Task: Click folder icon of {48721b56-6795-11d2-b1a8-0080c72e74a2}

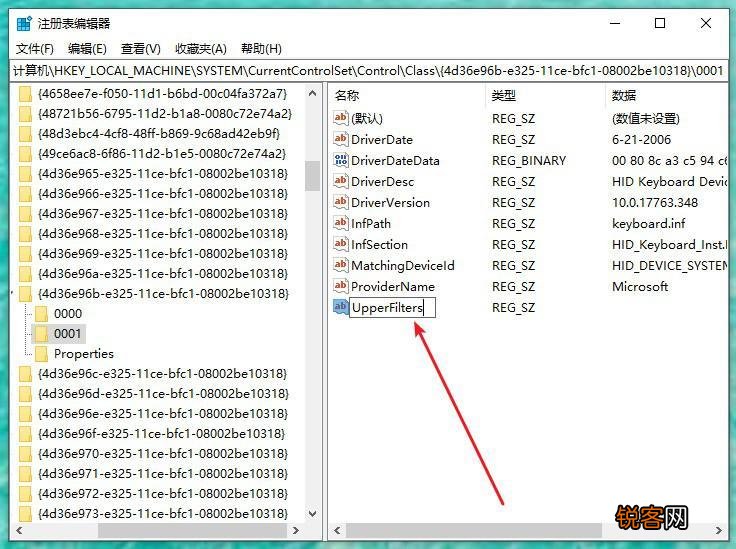Action: pyautogui.click(x=26, y=114)
